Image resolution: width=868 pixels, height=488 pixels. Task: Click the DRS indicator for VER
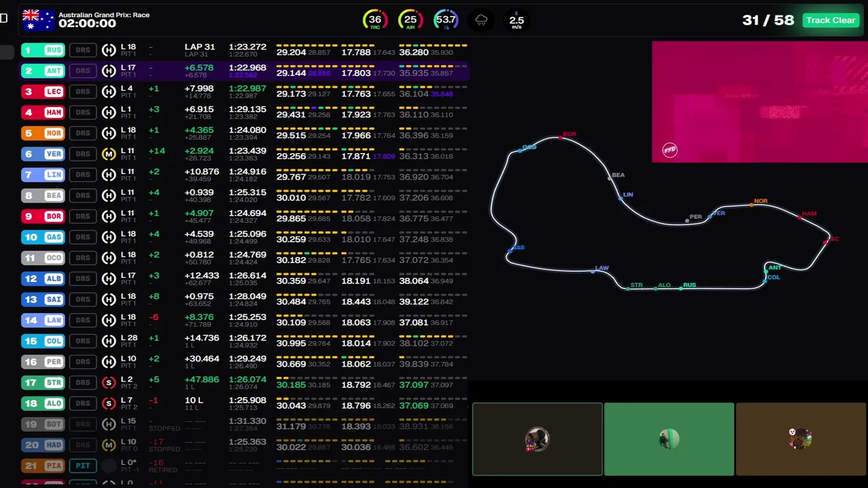[x=83, y=154]
